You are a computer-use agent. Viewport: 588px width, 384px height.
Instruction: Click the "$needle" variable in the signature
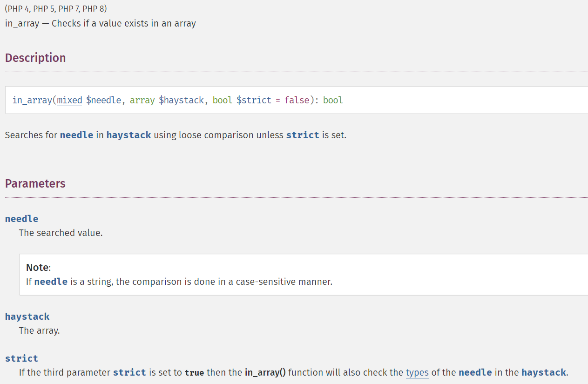[x=104, y=100]
